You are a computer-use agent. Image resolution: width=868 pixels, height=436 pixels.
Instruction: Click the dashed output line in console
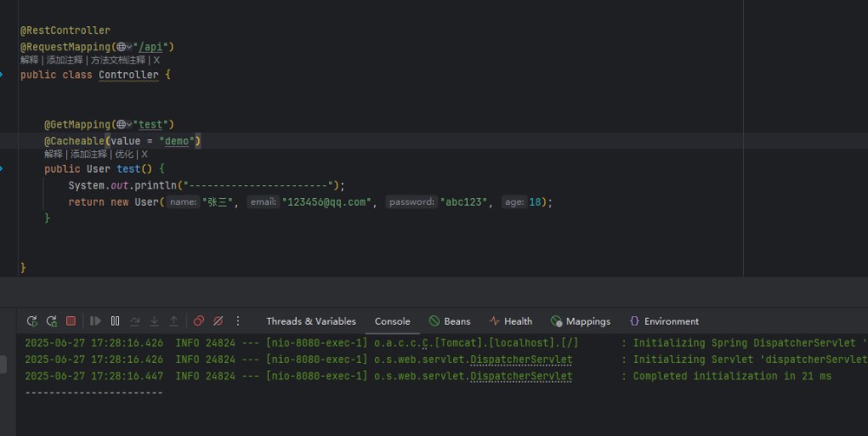tap(94, 393)
